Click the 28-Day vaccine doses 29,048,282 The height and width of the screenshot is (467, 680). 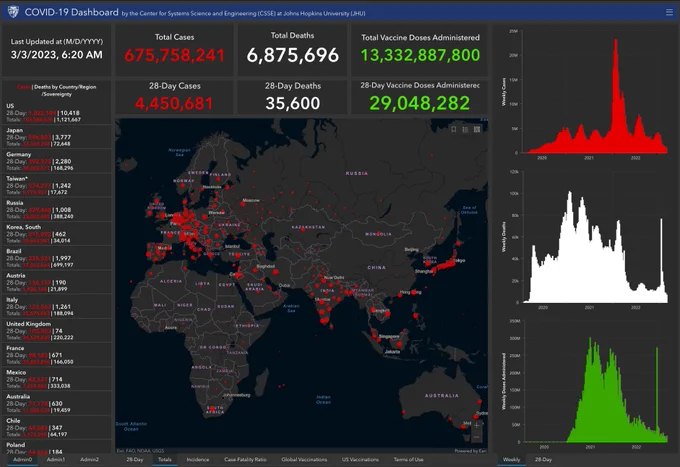point(419,103)
